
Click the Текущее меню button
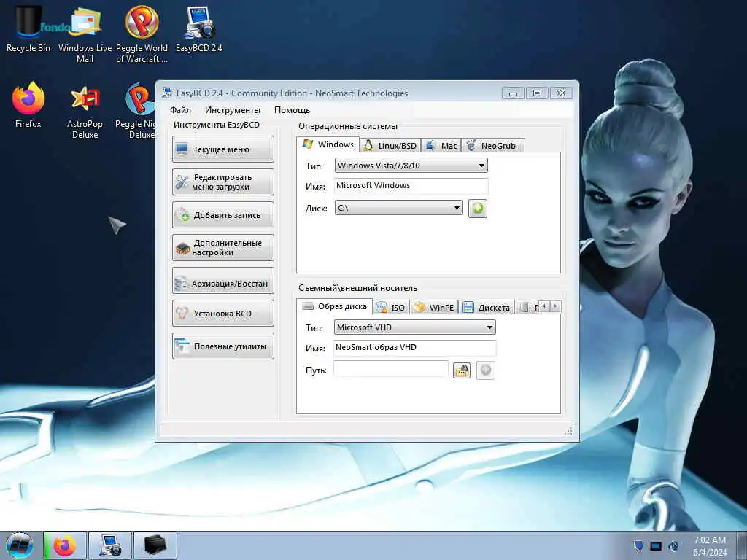coord(223,149)
